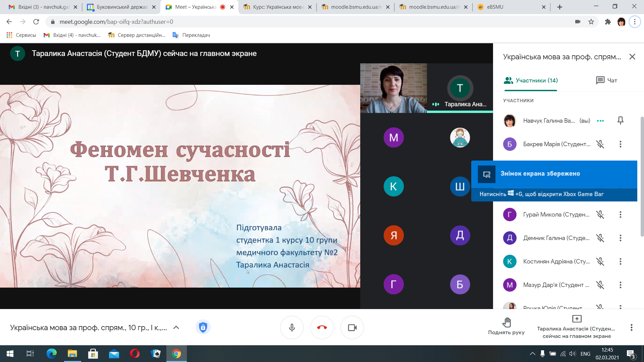Show hidden system tray icons chevron
The height and width of the screenshot is (362, 644).
coord(532,354)
